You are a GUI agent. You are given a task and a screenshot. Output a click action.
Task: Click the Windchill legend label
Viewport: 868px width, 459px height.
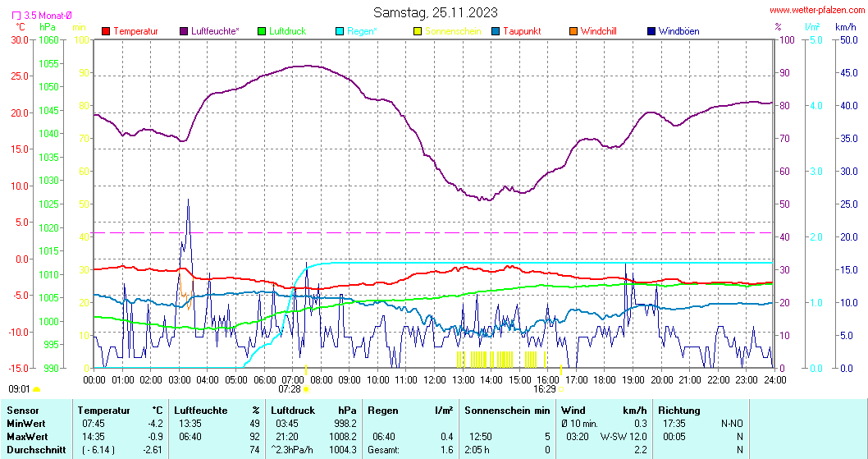tap(598, 31)
